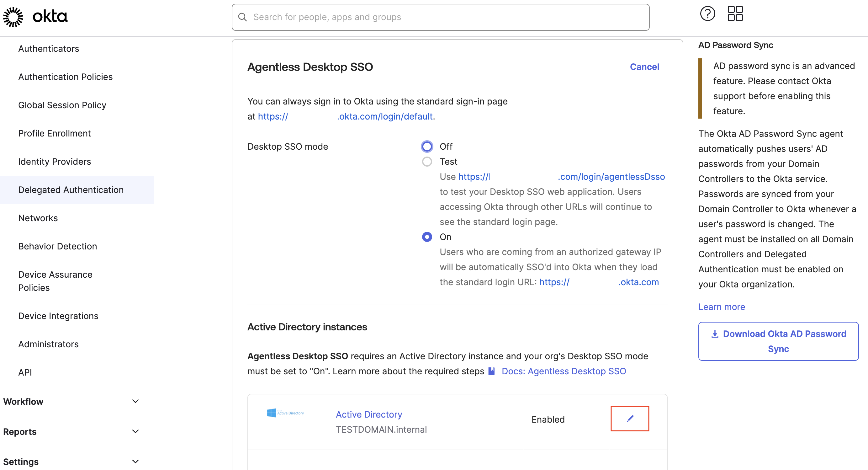868x470 pixels.
Task: Go to Networks page in sidebar
Action: 38,218
